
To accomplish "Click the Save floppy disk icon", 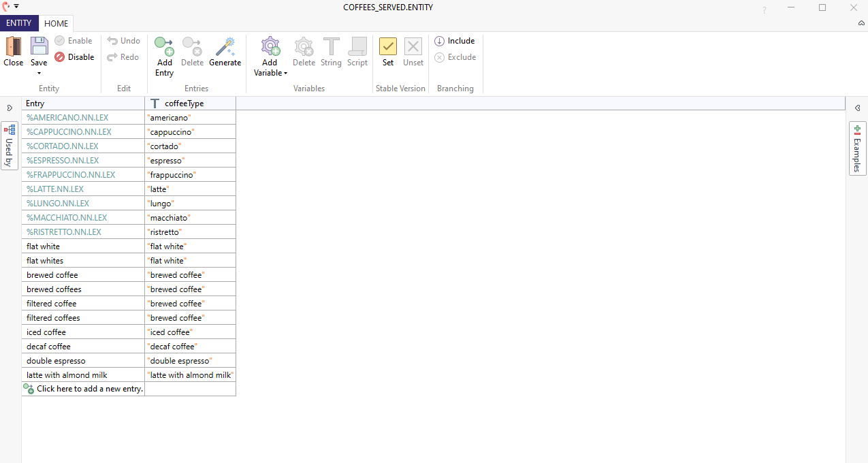I will [39, 46].
